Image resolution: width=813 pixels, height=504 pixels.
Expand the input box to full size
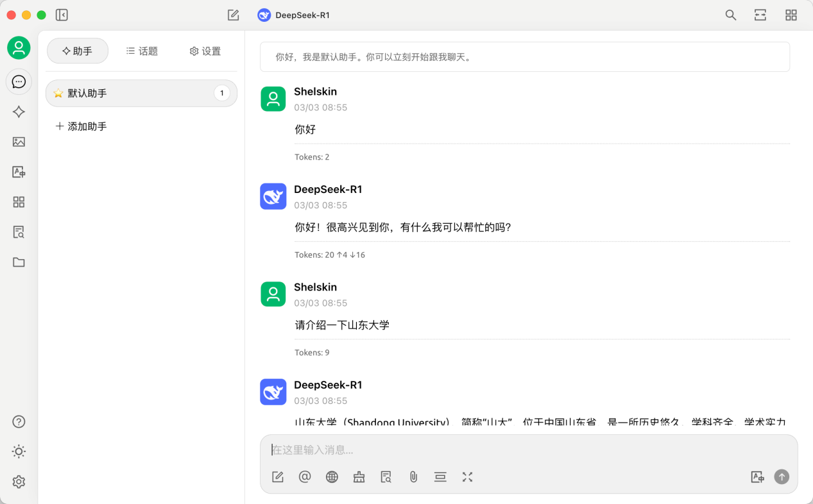click(x=467, y=477)
